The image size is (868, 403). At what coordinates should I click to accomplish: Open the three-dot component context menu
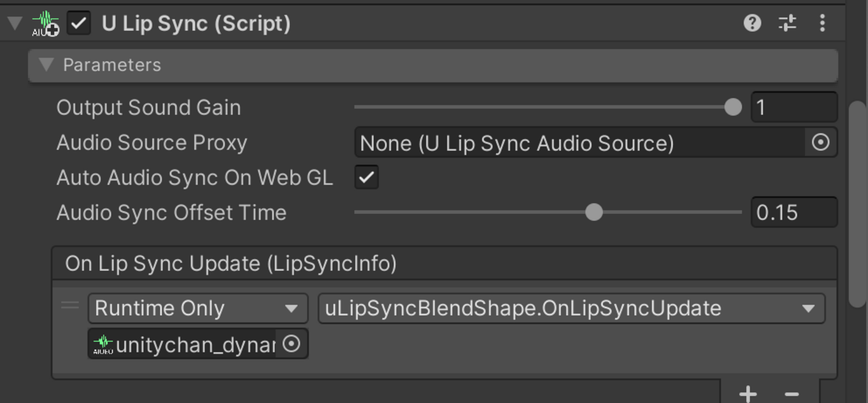[x=822, y=23]
